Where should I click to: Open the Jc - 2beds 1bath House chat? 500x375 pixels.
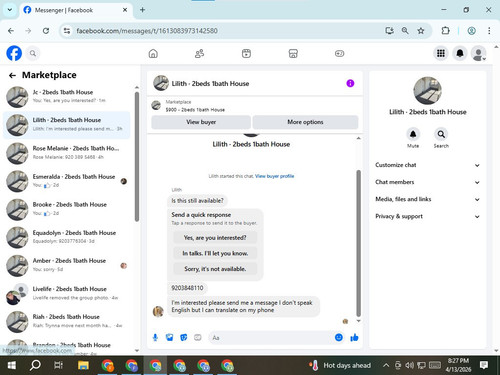click(x=67, y=96)
